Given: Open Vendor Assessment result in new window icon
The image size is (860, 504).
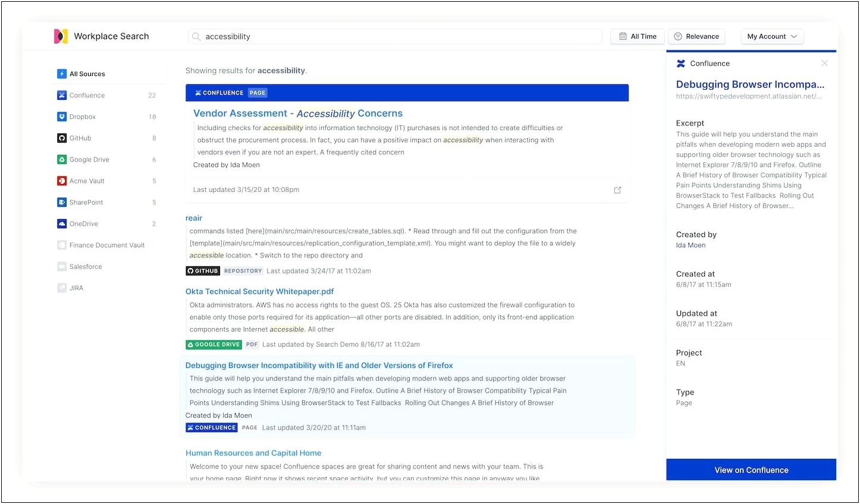Looking at the screenshot, I should click(617, 190).
